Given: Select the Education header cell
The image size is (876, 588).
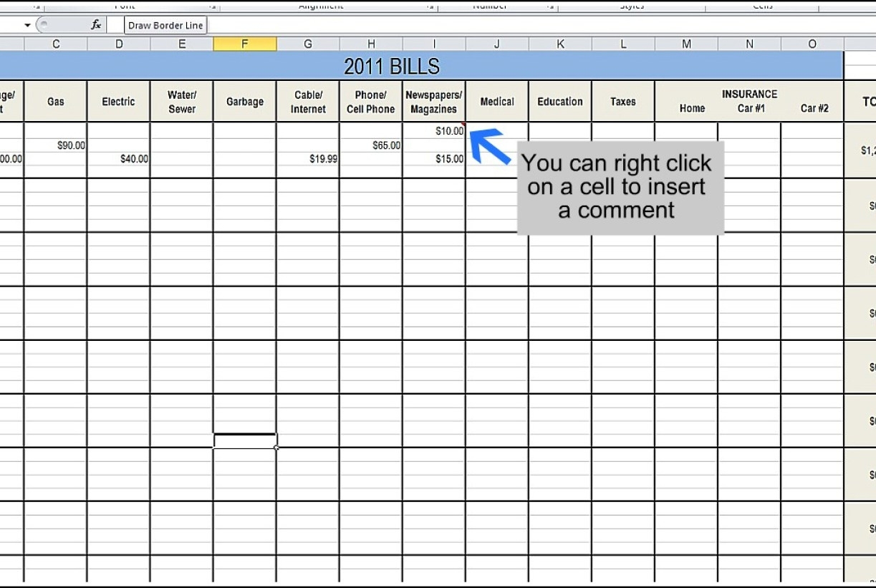Looking at the screenshot, I should (x=560, y=102).
